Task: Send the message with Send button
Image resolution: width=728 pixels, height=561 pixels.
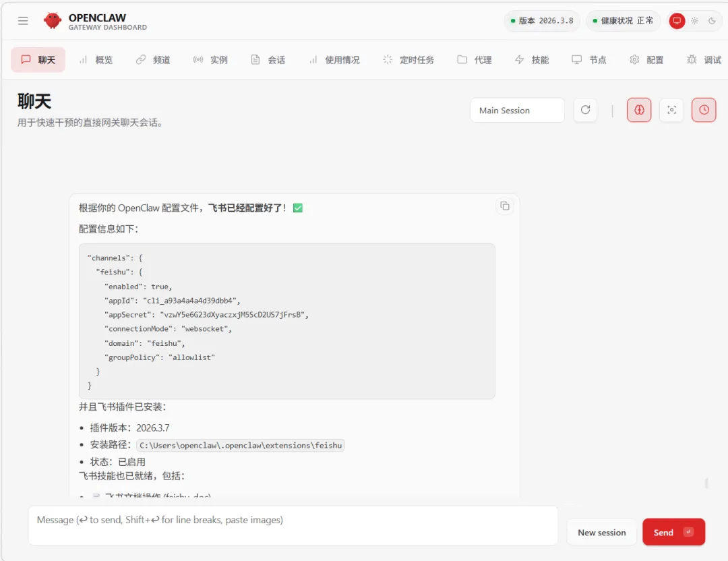Action: coord(673,532)
